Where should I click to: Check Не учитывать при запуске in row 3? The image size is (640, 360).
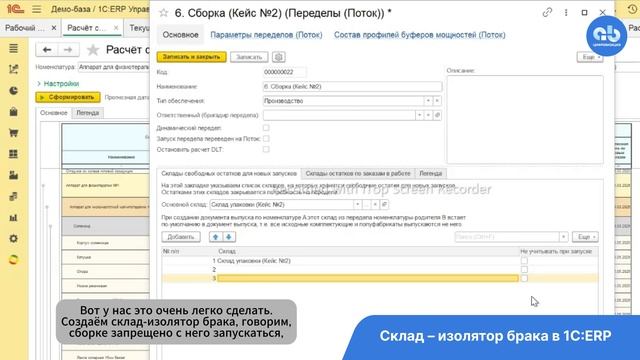524,278
